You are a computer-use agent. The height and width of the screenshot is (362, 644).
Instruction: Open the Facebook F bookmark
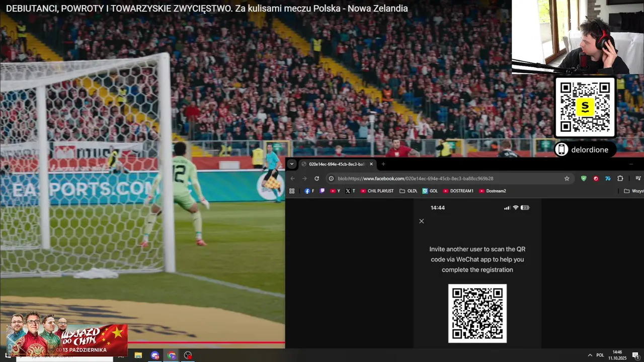(x=309, y=191)
